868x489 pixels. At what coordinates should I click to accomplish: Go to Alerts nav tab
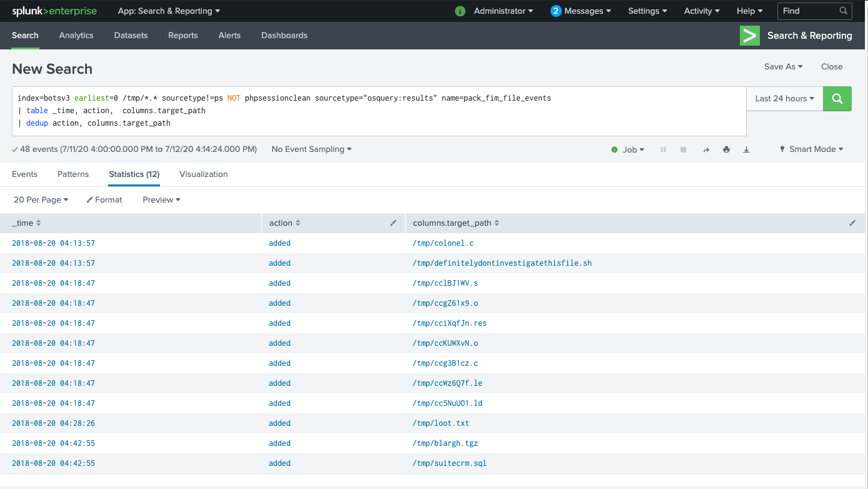[x=229, y=36]
